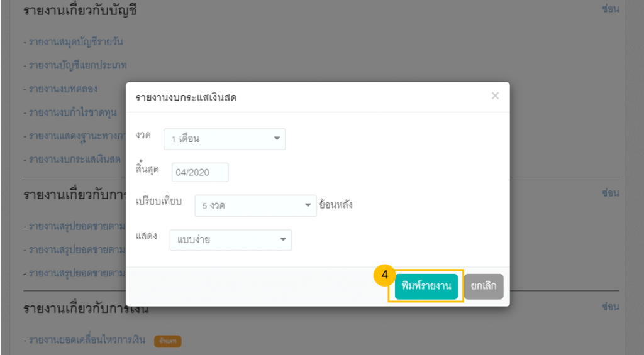Expand the เปรียบเทียบ dropdown showing 5 งวด
The width and height of the screenshot is (644, 355).
[255, 205]
